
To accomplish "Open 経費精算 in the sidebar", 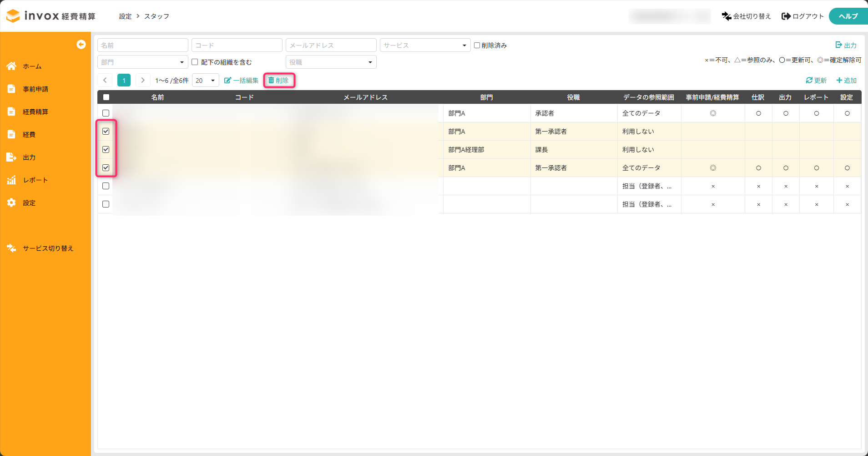I will (35, 112).
